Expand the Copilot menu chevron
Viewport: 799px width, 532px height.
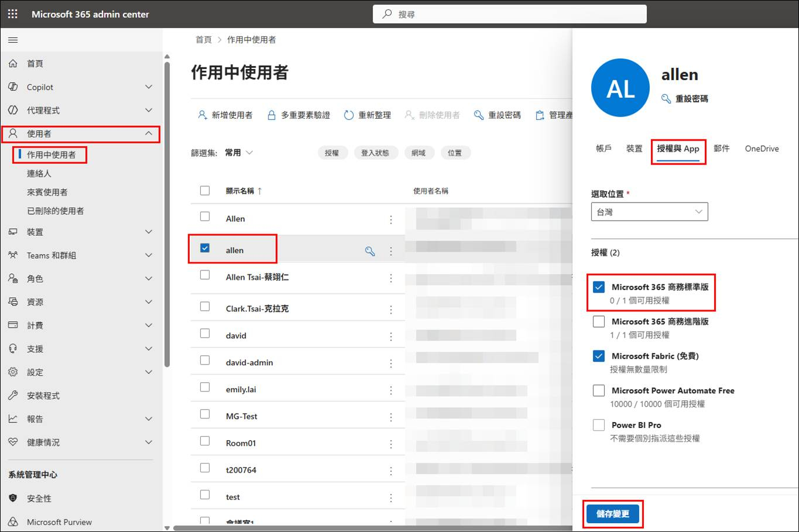click(149, 87)
